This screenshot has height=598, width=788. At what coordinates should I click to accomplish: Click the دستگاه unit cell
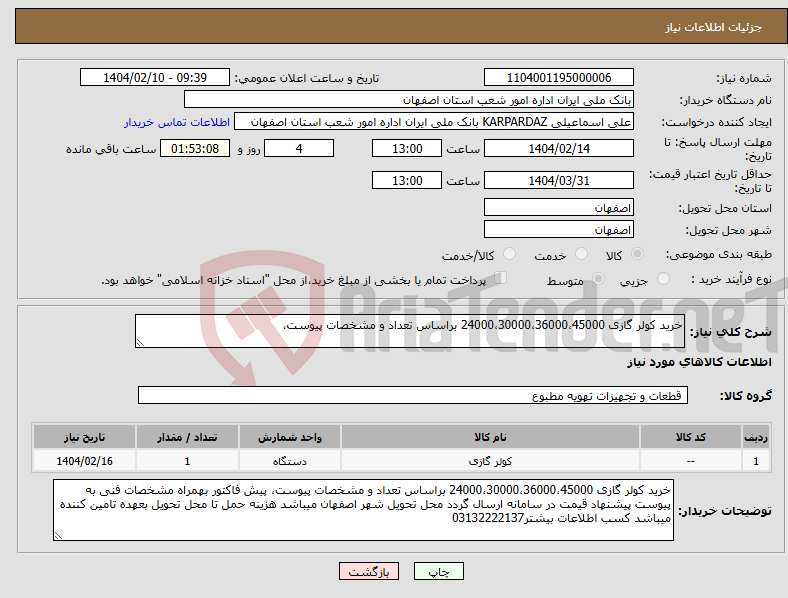pyautogui.click(x=290, y=461)
